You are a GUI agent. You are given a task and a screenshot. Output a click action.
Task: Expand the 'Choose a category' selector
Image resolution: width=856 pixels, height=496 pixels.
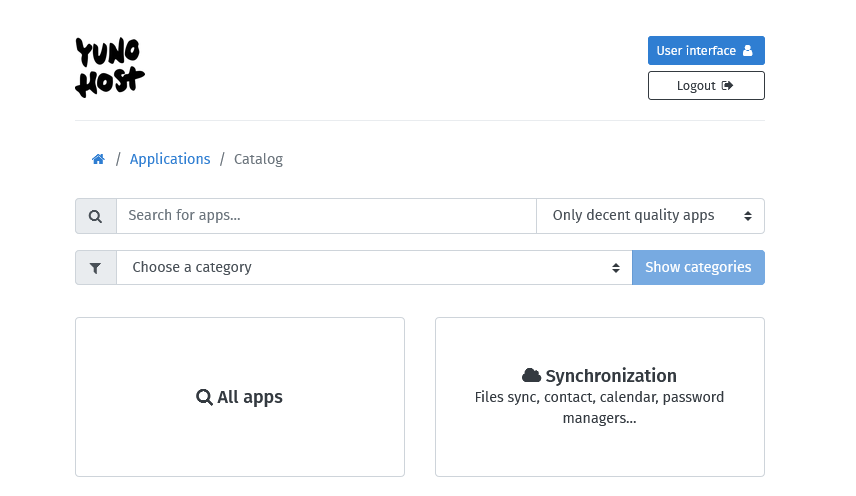coord(374,267)
